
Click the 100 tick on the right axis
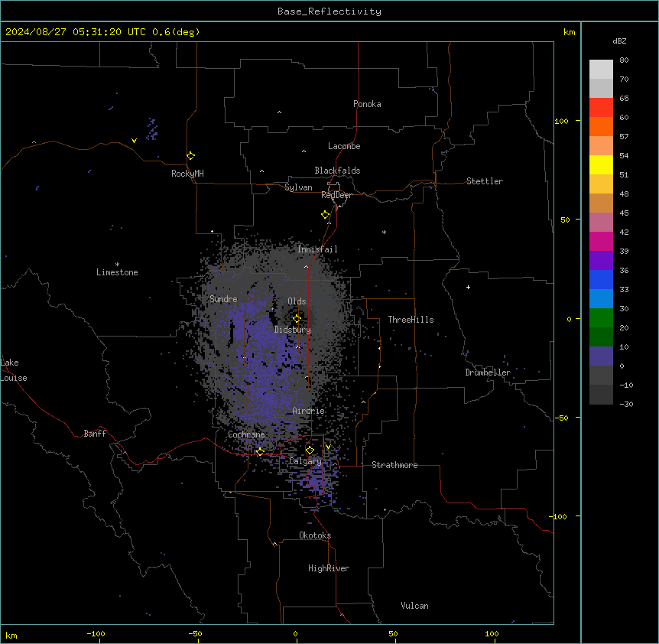click(561, 121)
